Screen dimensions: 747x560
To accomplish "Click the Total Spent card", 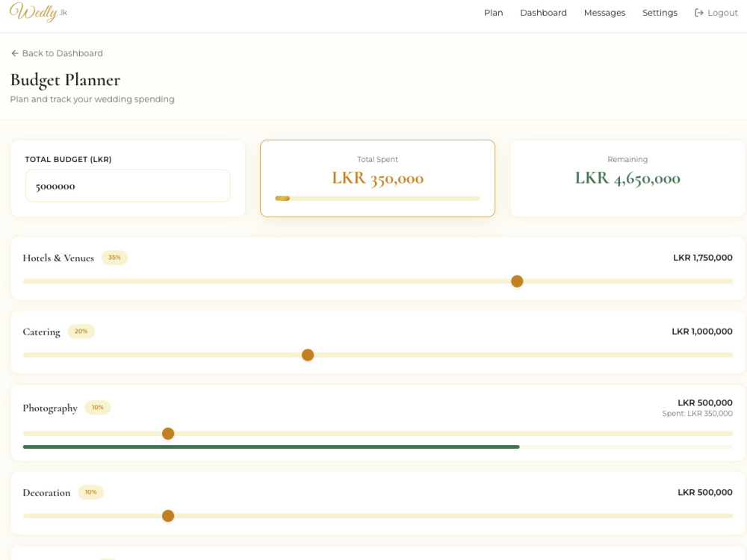I will (x=377, y=178).
